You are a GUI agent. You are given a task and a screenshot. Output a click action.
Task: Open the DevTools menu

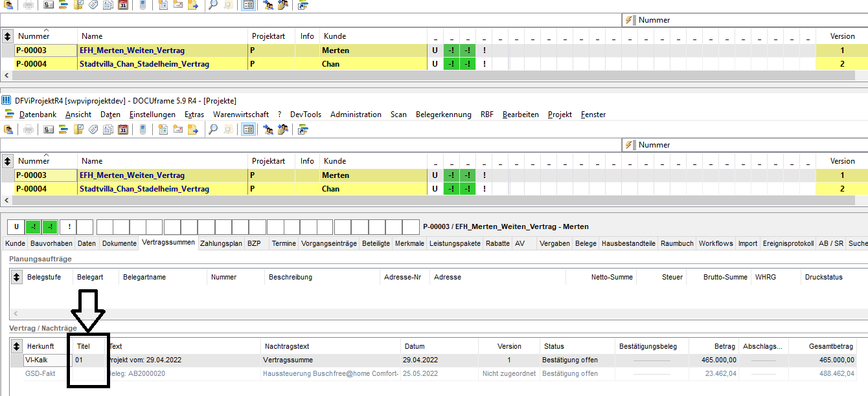(x=306, y=115)
